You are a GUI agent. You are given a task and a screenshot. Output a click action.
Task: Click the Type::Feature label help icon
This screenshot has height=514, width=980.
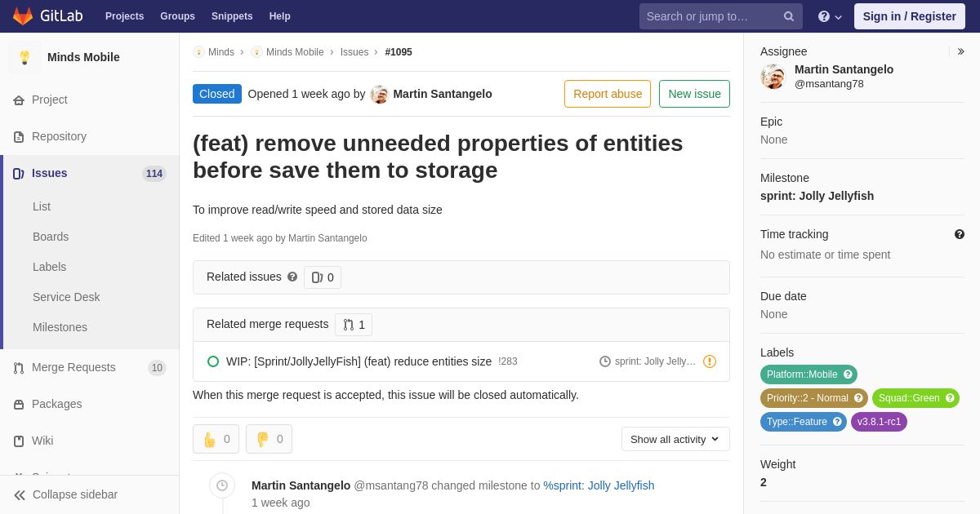click(837, 422)
